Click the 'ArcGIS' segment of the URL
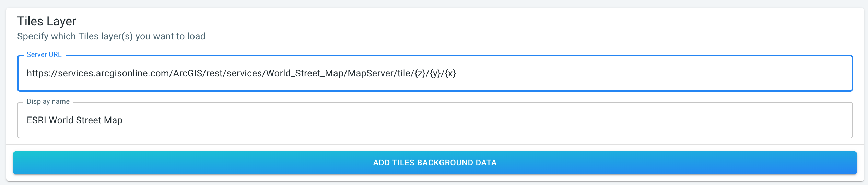Screen dimensions: 868x185 pos(187,73)
